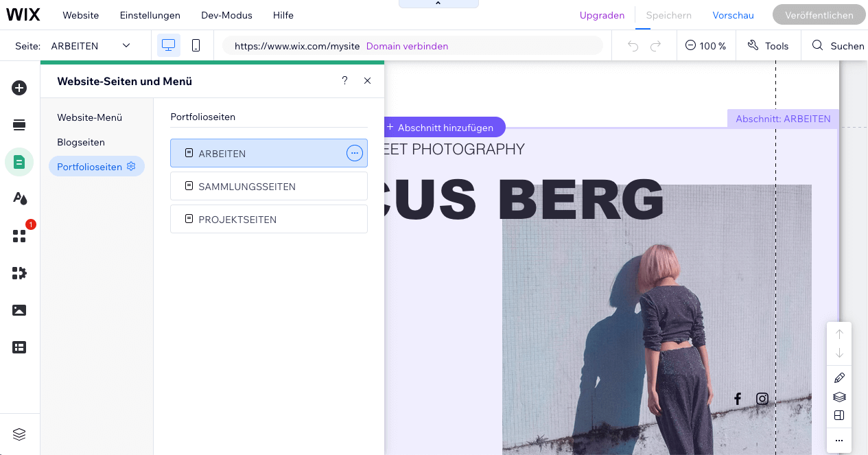Image resolution: width=868 pixels, height=455 pixels.
Task: Click the layout icon in floating toolbar
Action: click(838, 415)
